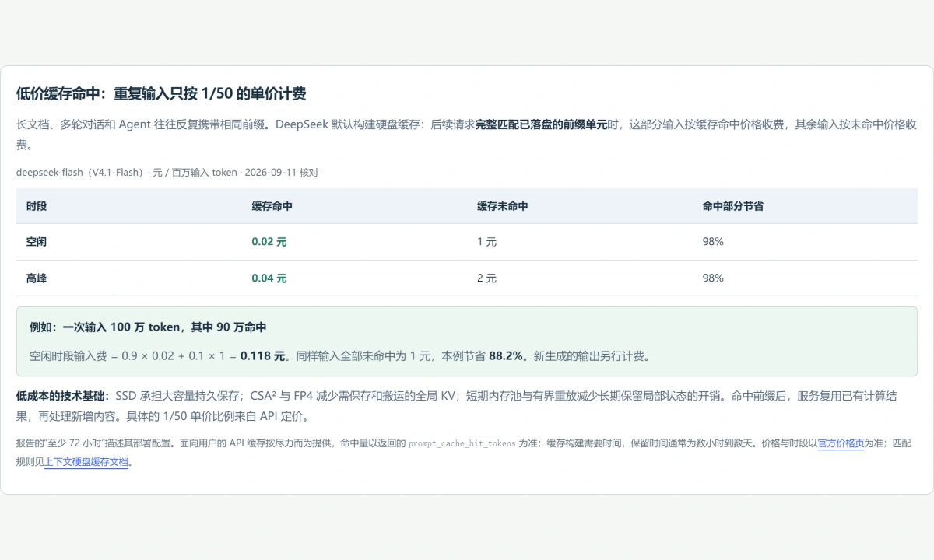The width and height of the screenshot is (934, 560).
Task: Click the 0.04 元 price cell
Action: [x=269, y=278]
